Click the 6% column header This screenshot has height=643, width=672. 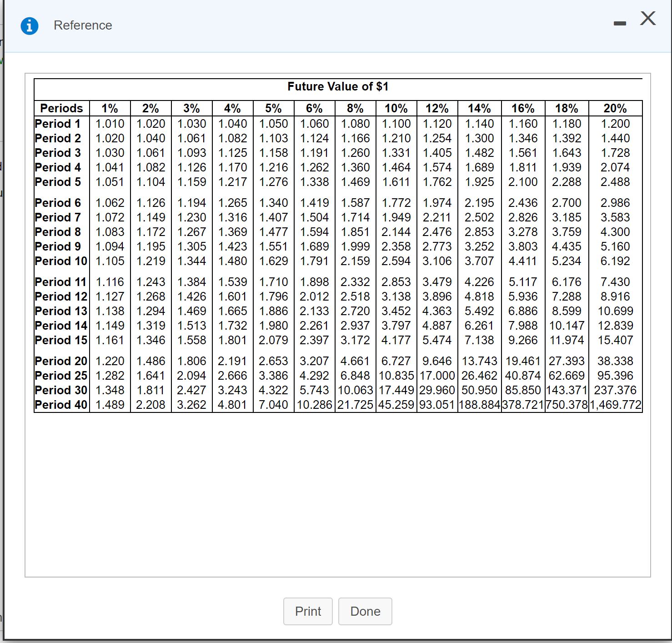[x=314, y=108]
